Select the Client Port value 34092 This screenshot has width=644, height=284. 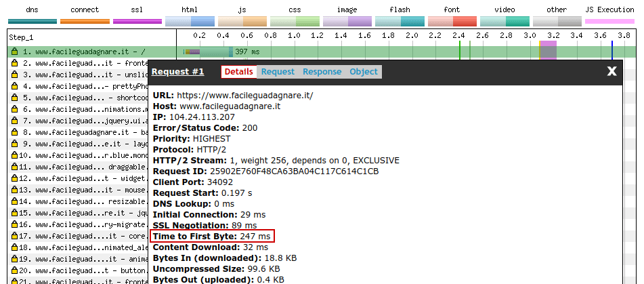pyautogui.click(x=219, y=182)
